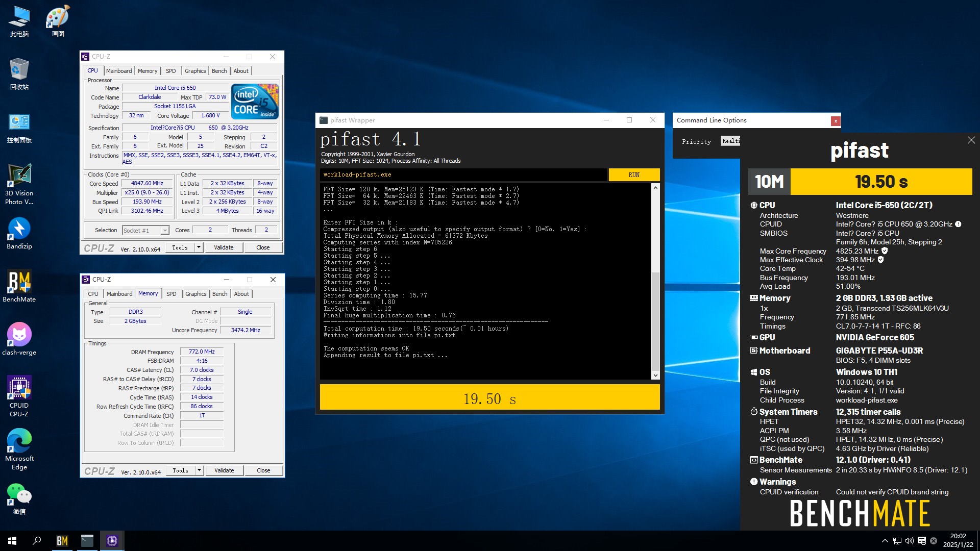Open Tools dropdown arrow in lower CPU-Z
The image size is (980, 551).
[x=200, y=470]
